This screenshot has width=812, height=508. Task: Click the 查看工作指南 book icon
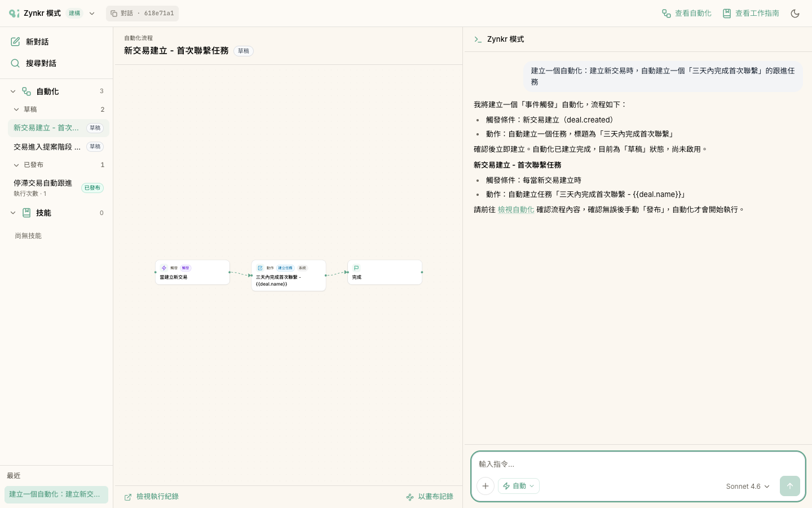[727, 14]
